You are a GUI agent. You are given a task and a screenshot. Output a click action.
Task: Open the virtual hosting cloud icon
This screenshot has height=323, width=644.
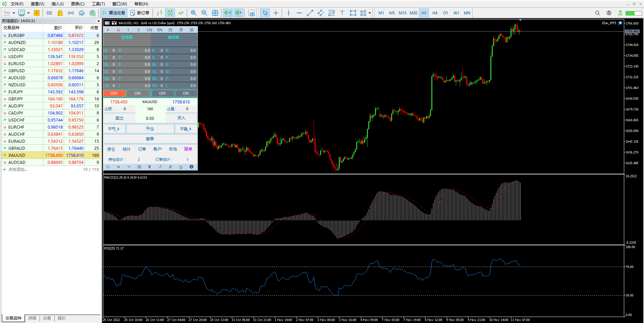point(82,13)
